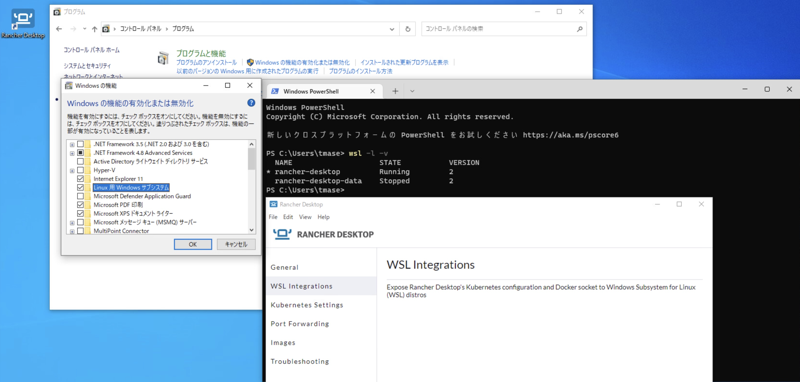Open Troubleshooting in Rancher Desktop sidebar

point(321,362)
